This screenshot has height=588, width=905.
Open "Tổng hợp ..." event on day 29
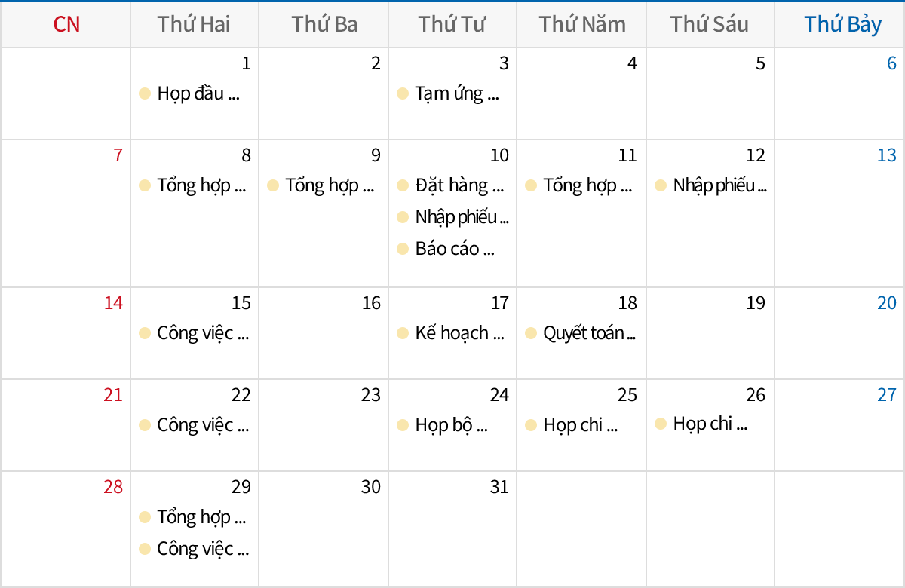(x=201, y=517)
